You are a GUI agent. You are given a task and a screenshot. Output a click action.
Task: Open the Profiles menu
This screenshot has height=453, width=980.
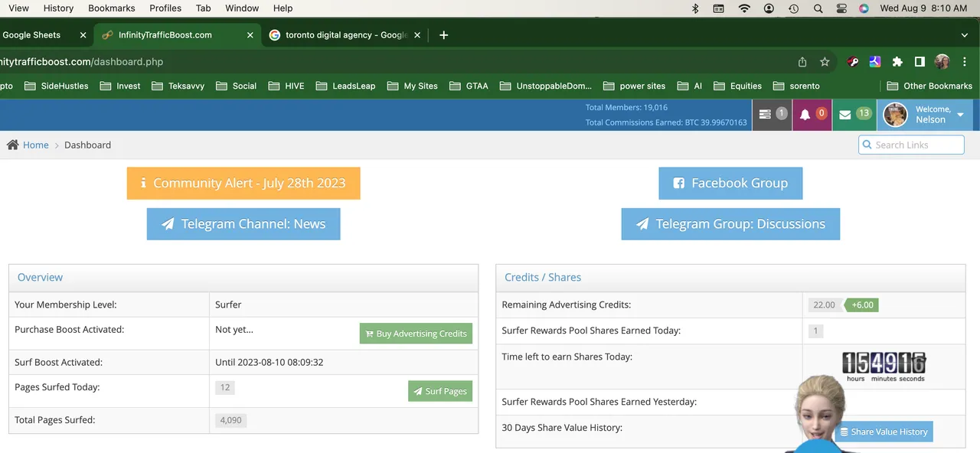pyautogui.click(x=165, y=8)
